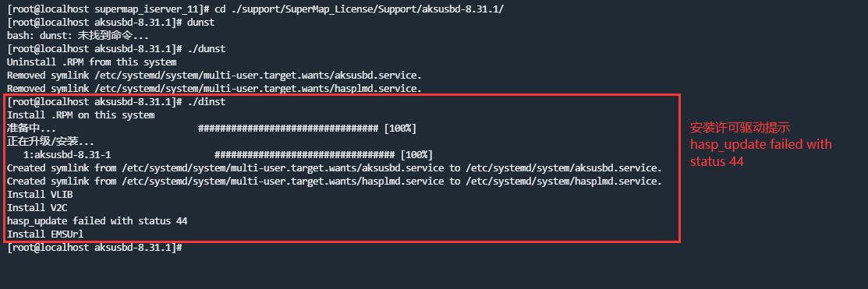Click the 'Uninstall .RPM from this system' line
This screenshot has height=289, width=868.
pyautogui.click(x=91, y=62)
